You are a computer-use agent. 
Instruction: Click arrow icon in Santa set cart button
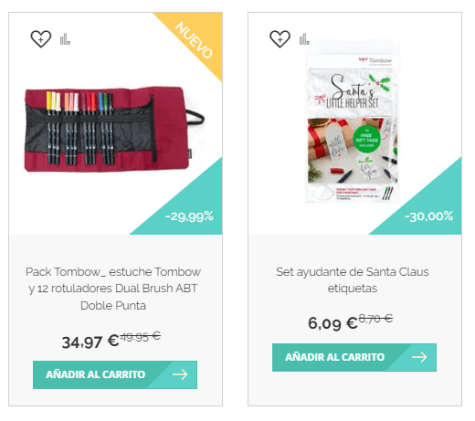pos(419,357)
